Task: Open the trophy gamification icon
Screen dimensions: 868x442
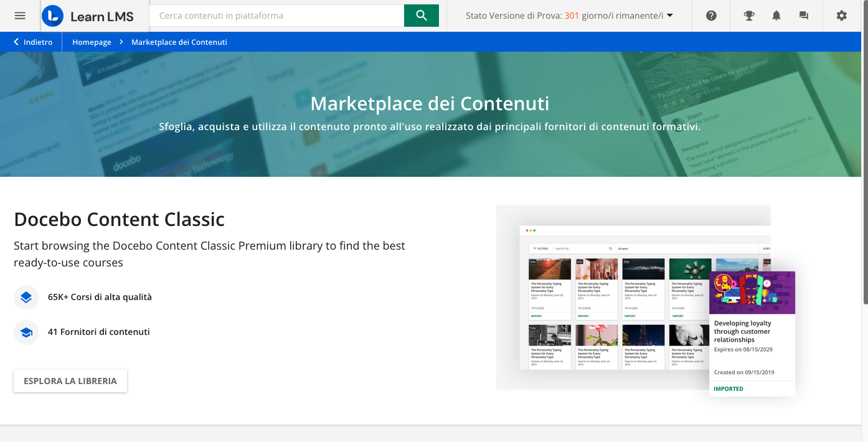Action: (x=749, y=16)
